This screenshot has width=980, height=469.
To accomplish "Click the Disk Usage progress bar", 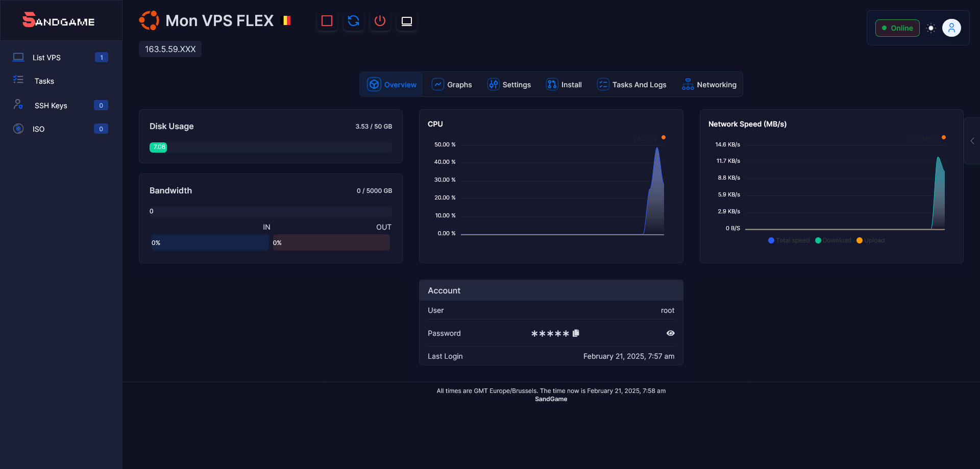I will point(270,147).
